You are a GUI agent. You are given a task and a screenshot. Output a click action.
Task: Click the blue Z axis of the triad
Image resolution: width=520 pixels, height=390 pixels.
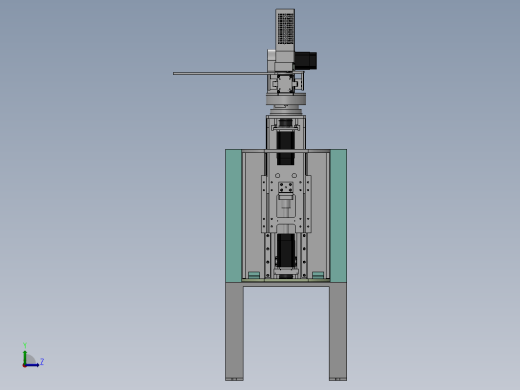coord(32,365)
